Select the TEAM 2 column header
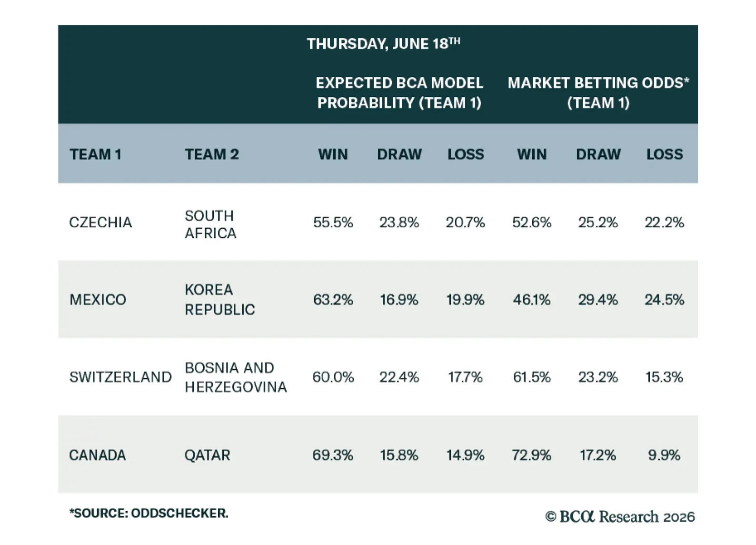Viewport: 756px width, 545px height. pyautogui.click(x=212, y=154)
